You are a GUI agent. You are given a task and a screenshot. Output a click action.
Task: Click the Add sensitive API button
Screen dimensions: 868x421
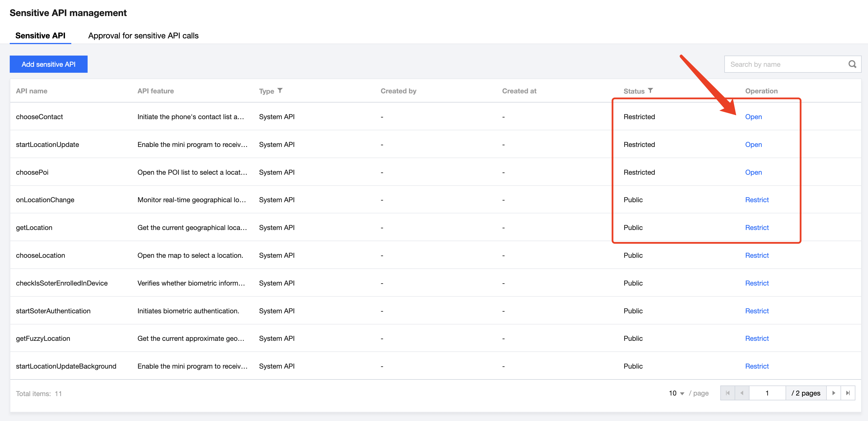[48, 64]
